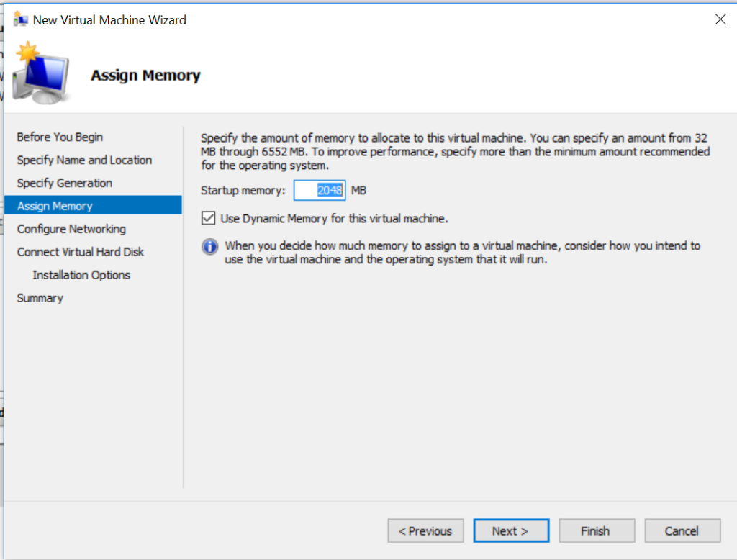This screenshot has height=560, width=737.
Task: Select the Specify Name and Location step
Action: point(84,160)
